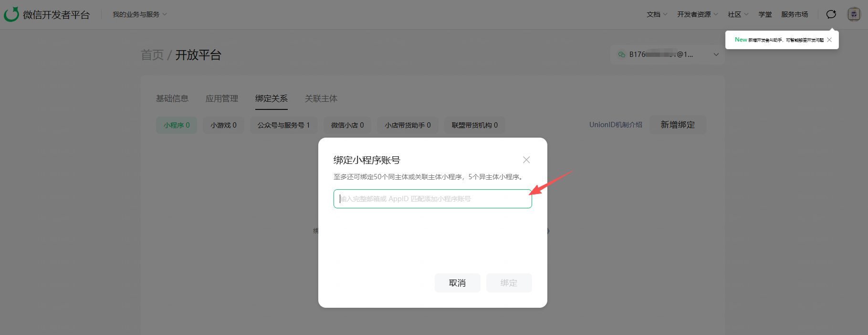
Task: Open the 社区 dropdown menu
Action: pos(738,14)
